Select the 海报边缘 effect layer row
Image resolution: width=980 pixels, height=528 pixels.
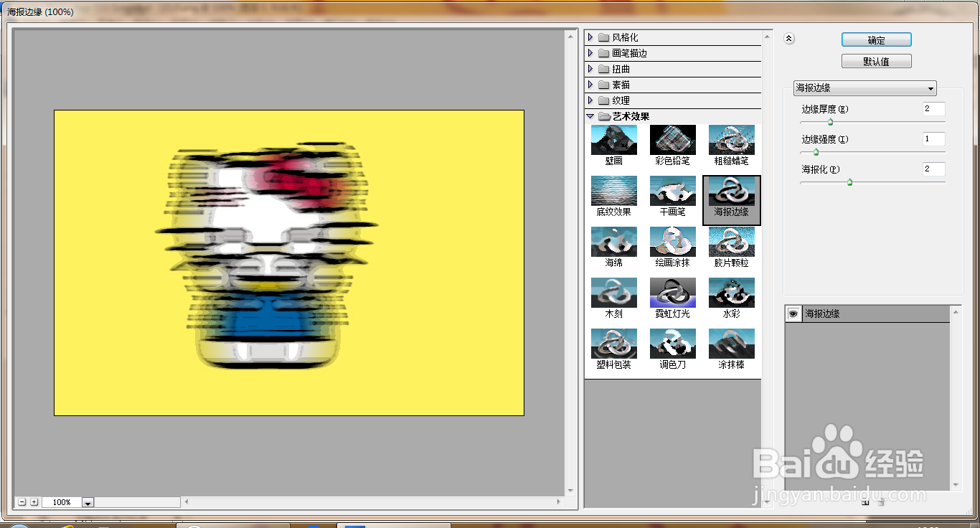click(x=867, y=314)
